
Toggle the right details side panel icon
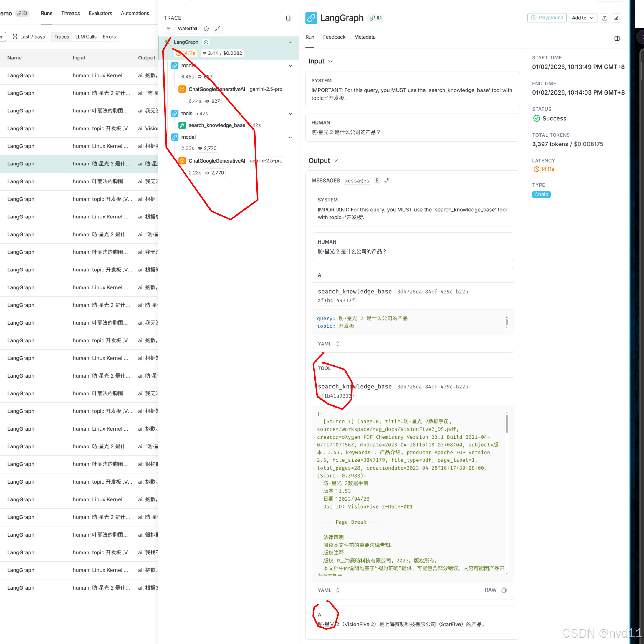617,38
